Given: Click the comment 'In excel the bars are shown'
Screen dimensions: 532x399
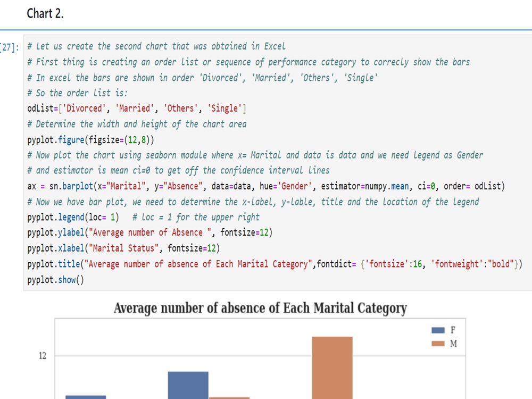Looking at the screenshot, I should coord(203,78).
